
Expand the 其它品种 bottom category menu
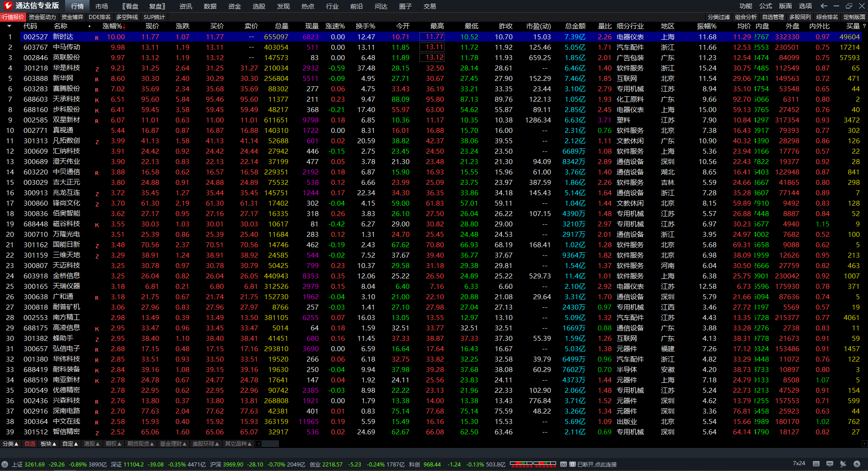coord(238,444)
